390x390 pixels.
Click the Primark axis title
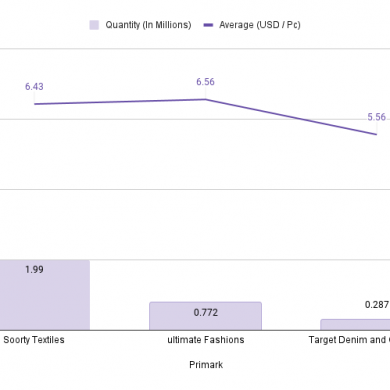(x=206, y=365)
